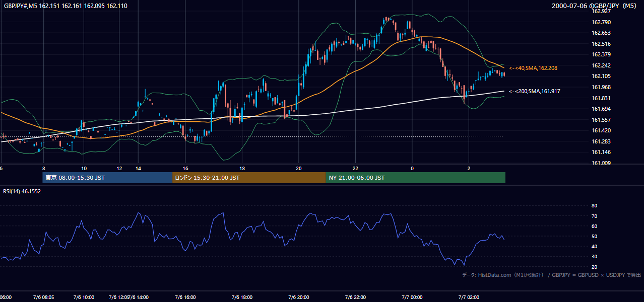Click the price axis value 162.105
This screenshot has width=644, height=302.
click(601, 76)
